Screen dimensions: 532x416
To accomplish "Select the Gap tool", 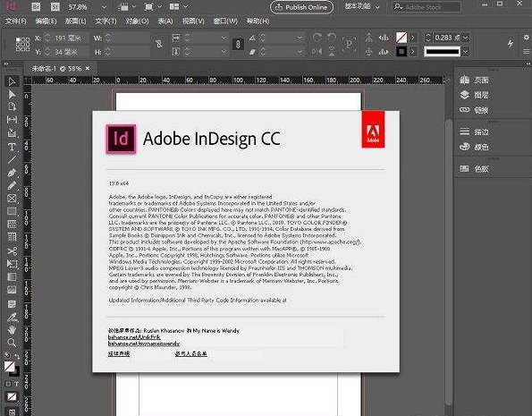I will coord(12,120).
